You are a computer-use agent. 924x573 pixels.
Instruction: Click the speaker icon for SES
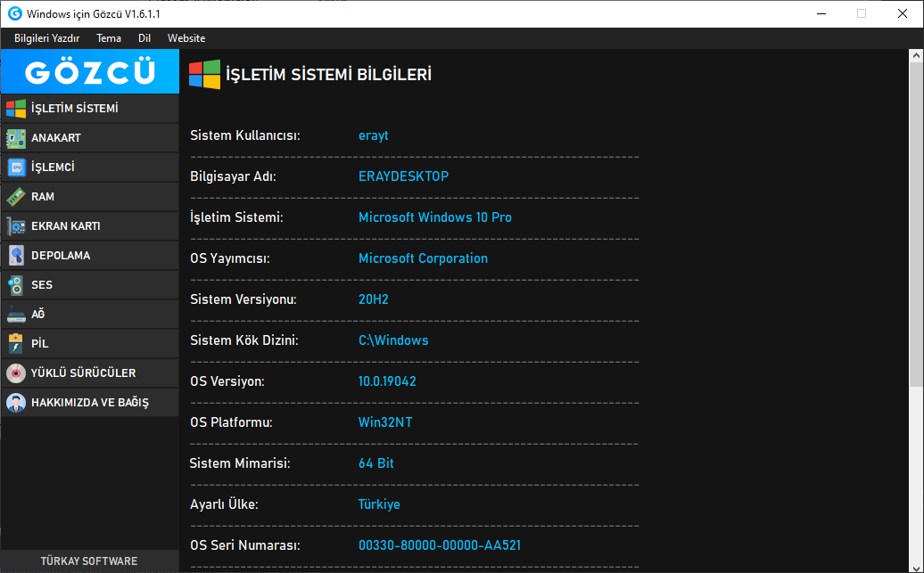[16, 285]
